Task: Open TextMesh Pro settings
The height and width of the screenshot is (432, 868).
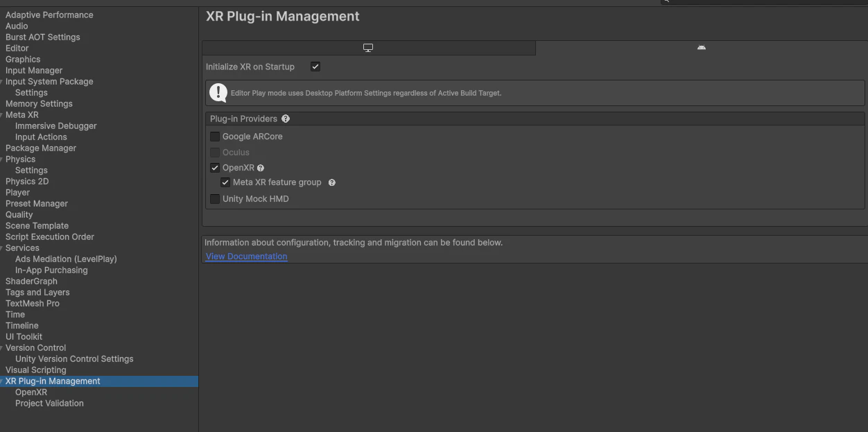Action: coord(33,303)
